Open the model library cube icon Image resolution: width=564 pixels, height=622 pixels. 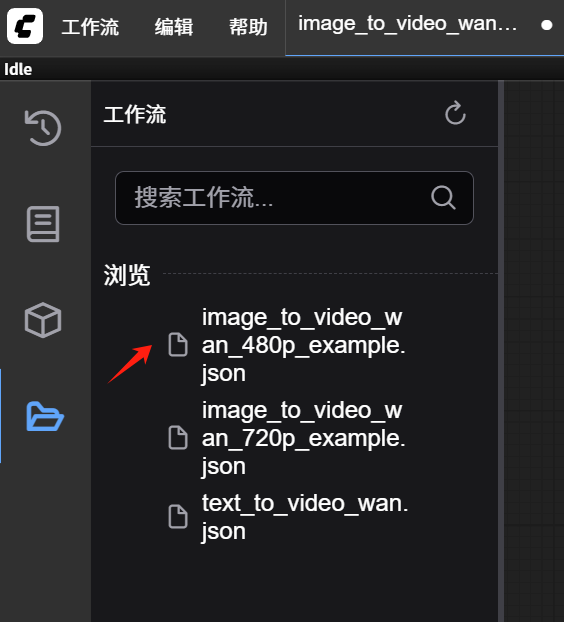(x=43, y=320)
